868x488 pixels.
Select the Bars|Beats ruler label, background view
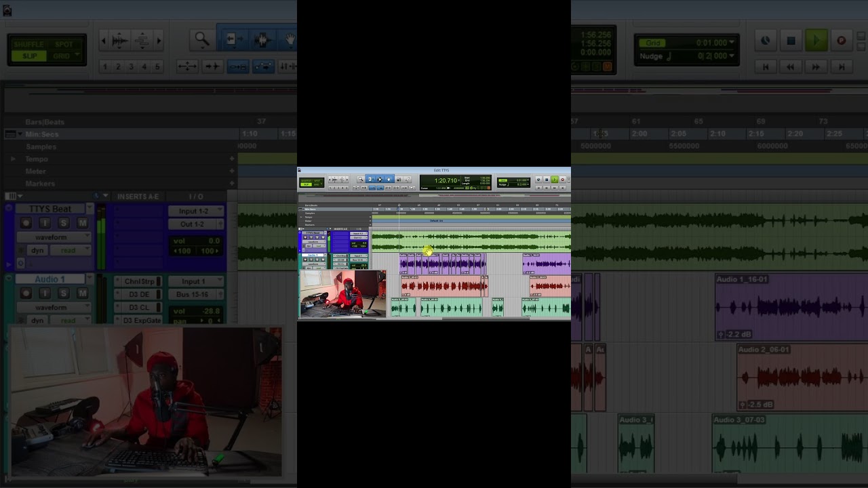click(45, 122)
